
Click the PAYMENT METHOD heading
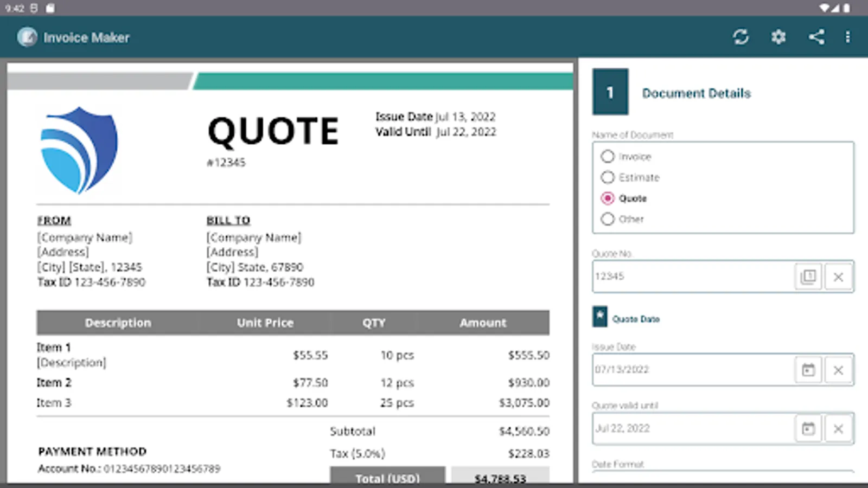(x=92, y=452)
